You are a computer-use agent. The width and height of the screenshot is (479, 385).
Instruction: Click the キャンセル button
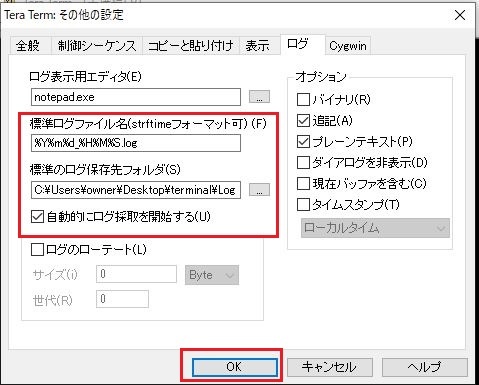pos(330,367)
